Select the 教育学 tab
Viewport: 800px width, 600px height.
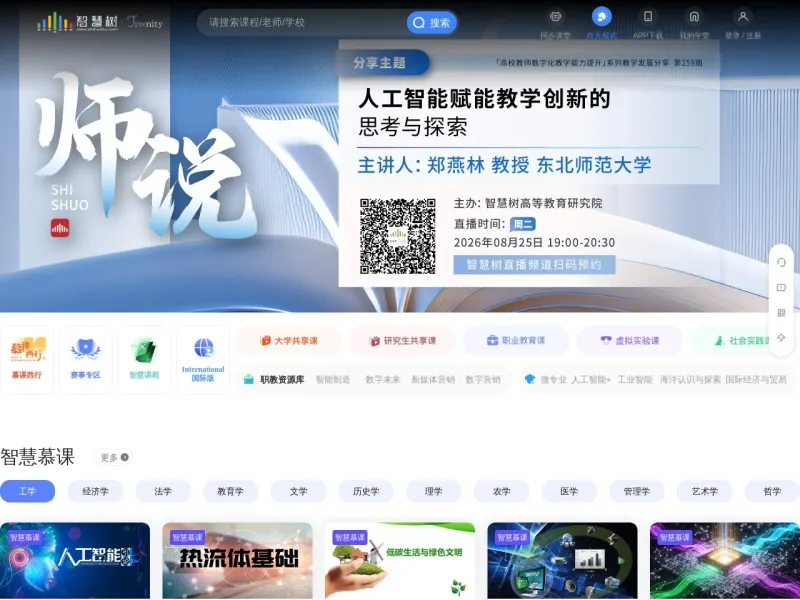[231, 491]
